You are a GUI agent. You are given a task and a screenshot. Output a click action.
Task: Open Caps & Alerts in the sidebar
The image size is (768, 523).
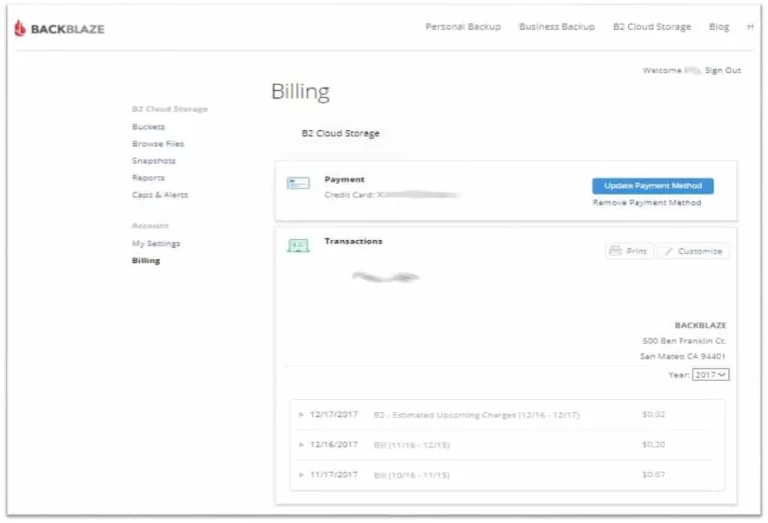click(160, 195)
